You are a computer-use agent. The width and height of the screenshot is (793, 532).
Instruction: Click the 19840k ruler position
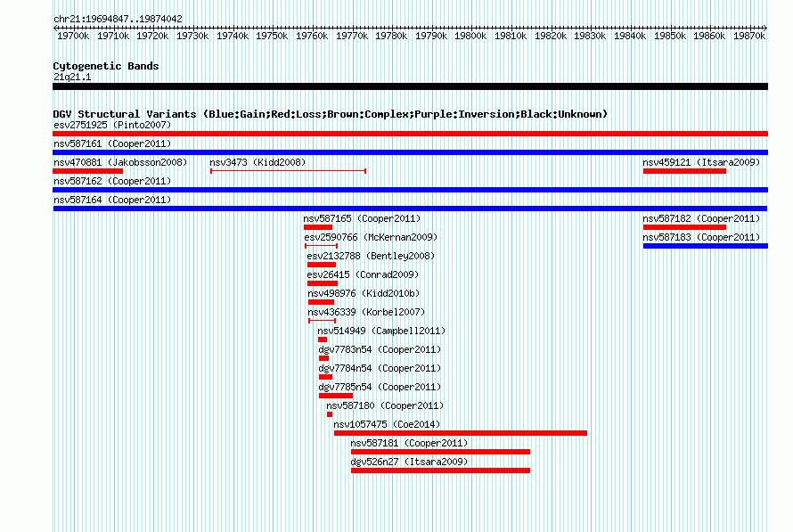[630, 36]
